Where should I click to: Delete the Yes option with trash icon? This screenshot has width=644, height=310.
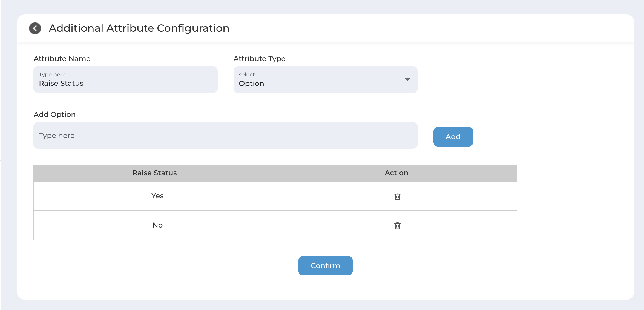point(397,196)
